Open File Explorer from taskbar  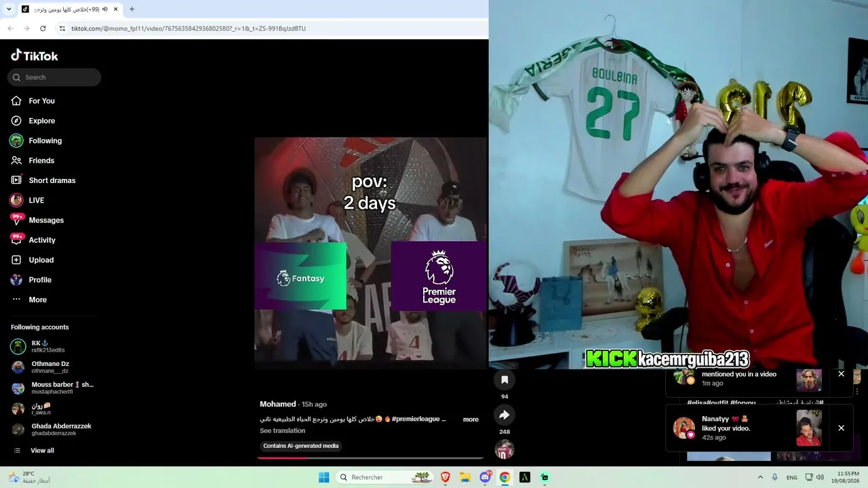[x=465, y=477]
